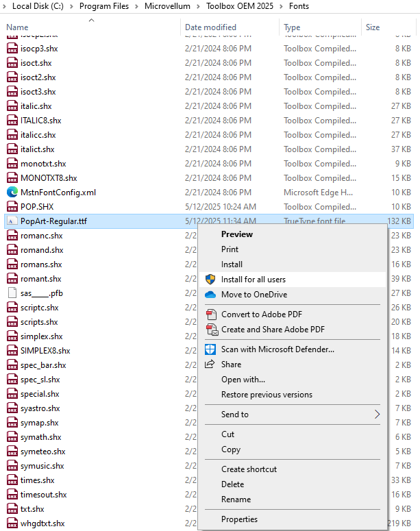Select the romans.shx file
This screenshot has width=420, height=531.
point(41,264)
